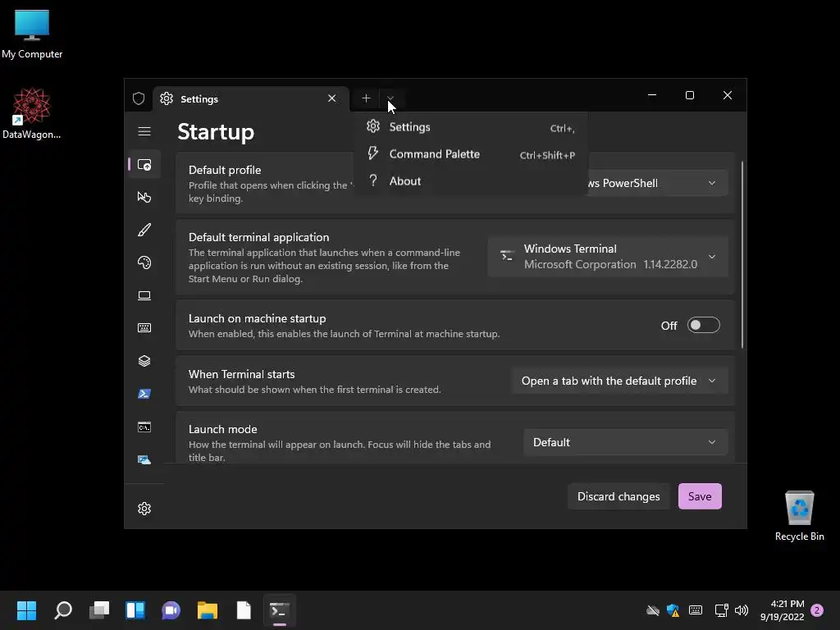Select Settings from the dropdown menu
840x630 pixels.
coord(471,127)
